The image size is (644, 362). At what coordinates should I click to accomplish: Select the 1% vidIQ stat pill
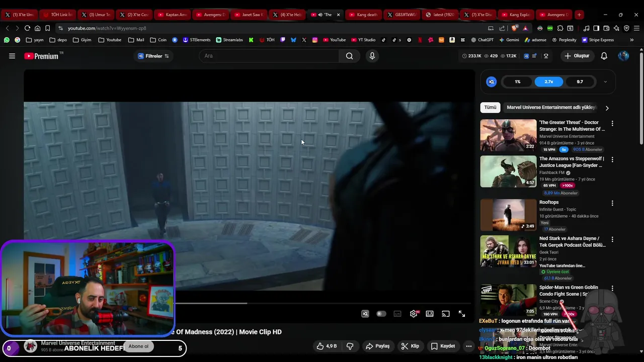(x=518, y=81)
